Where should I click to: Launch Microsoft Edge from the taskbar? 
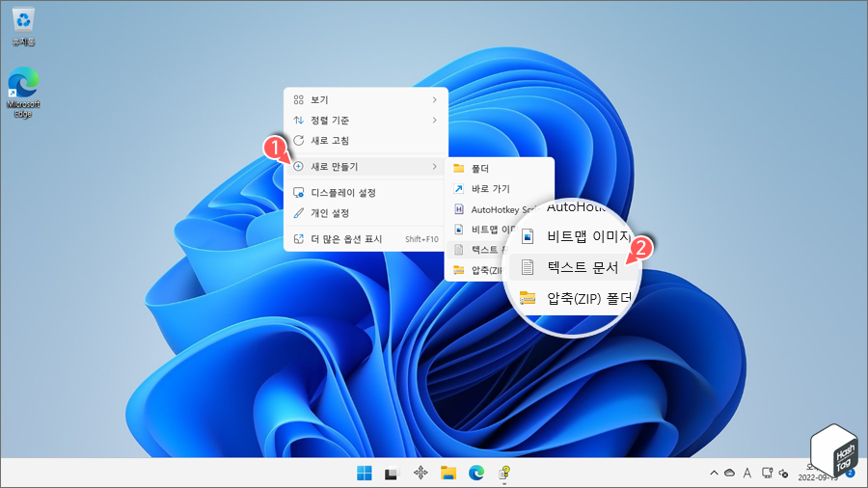[x=476, y=473]
